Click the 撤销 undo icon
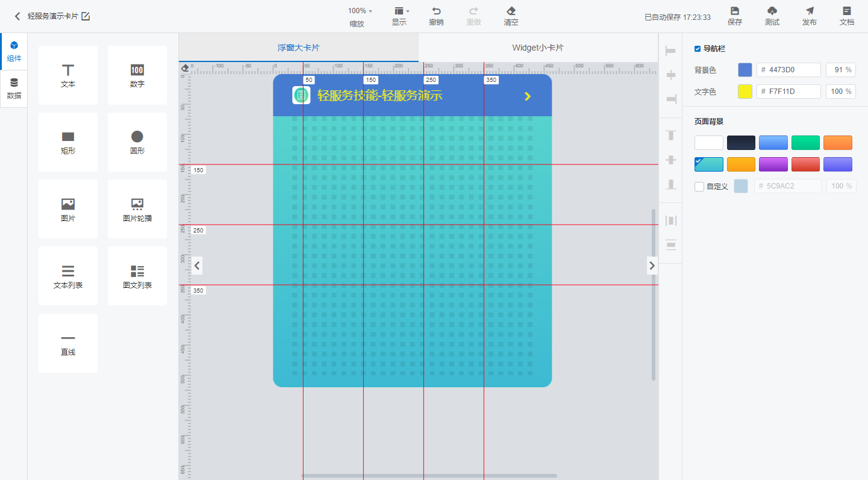The width and height of the screenshot is (868, 480). pos(436,11)
